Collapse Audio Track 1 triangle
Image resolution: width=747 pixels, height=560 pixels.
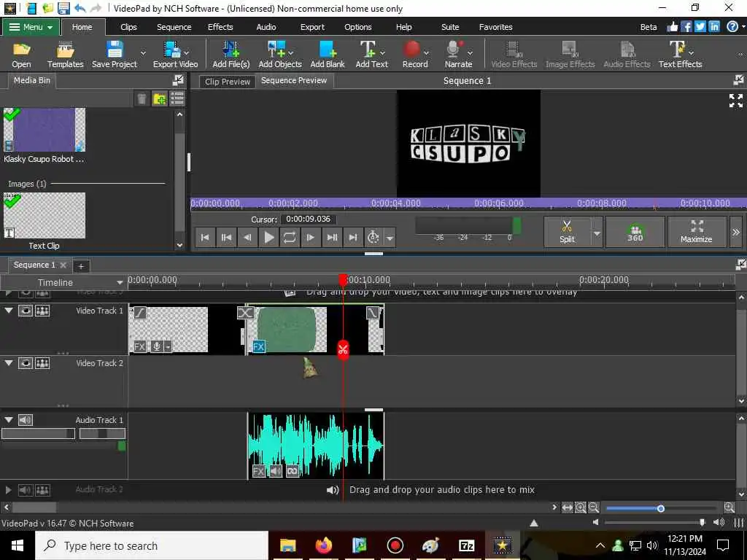click(x=9, y=419)
